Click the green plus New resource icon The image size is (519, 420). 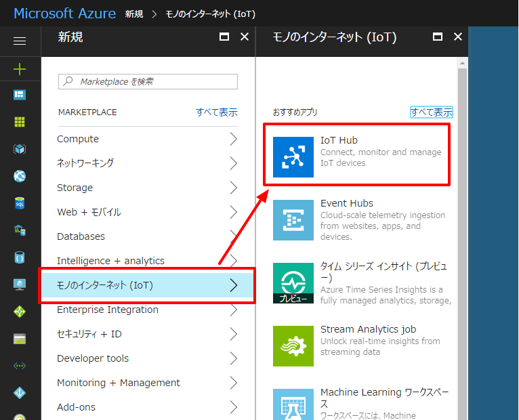[20, 69]
